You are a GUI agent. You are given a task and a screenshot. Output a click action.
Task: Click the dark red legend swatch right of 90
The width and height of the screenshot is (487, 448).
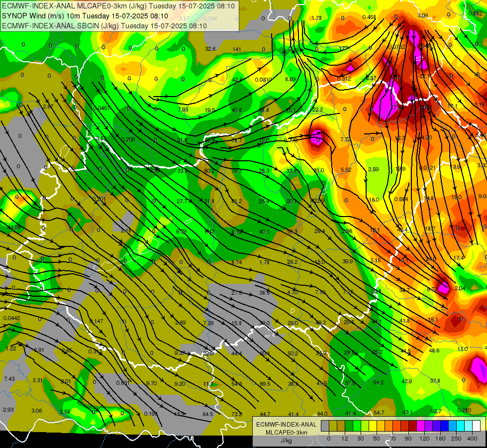[x=413, y=426]
